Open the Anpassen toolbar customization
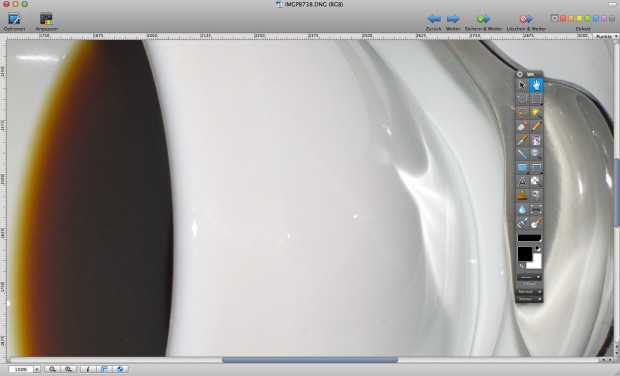This screenshot has height=376, width=620. click(46, 21)
